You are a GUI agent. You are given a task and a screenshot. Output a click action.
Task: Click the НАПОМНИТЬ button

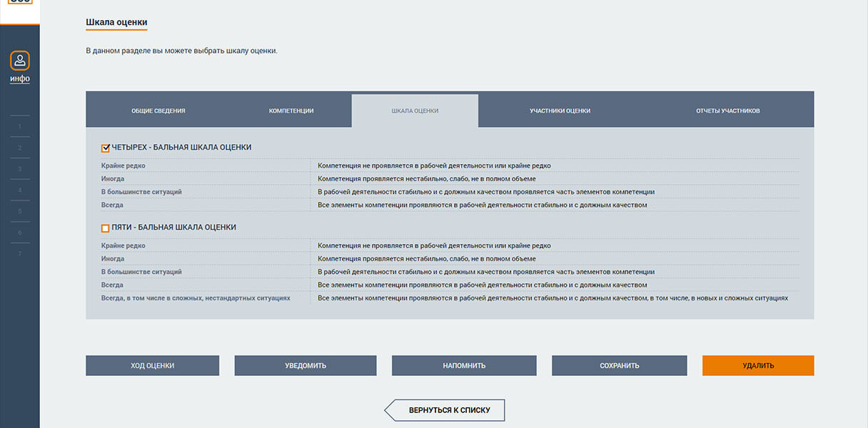point(464,365)
